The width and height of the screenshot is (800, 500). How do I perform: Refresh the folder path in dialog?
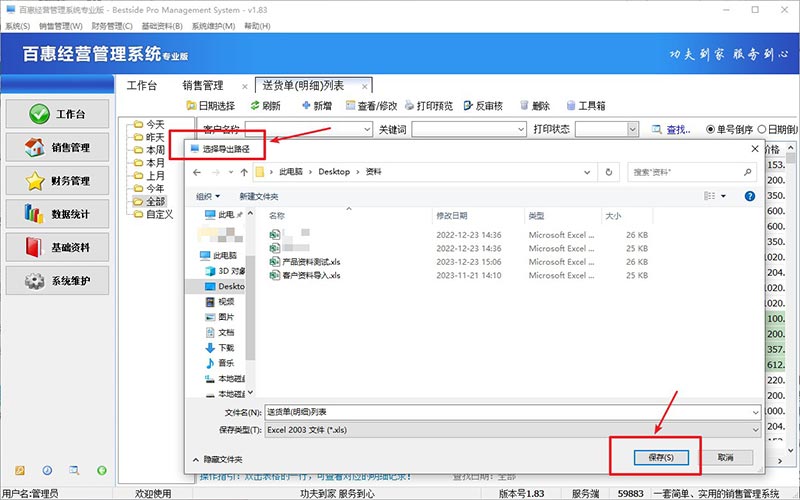[609, 172]
